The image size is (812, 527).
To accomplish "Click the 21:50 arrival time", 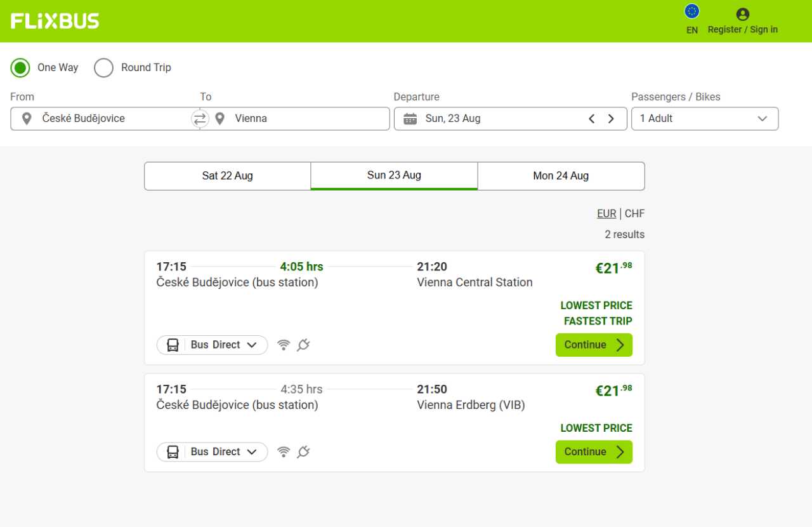I will [x=432, y=389].
